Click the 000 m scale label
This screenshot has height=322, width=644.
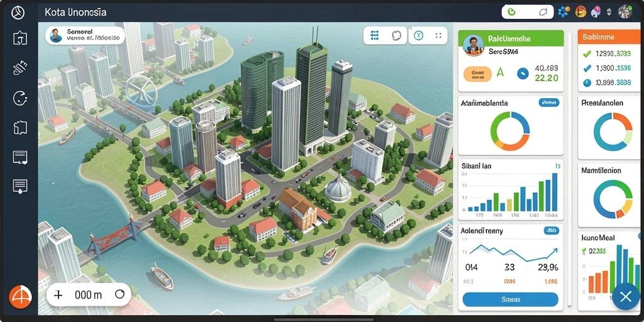pos(88,294)
